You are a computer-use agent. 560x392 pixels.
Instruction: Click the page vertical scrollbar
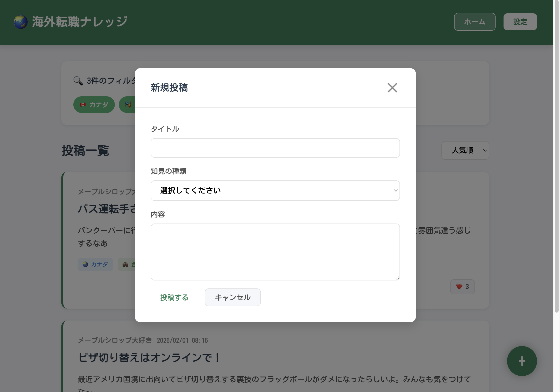point(556,156)
